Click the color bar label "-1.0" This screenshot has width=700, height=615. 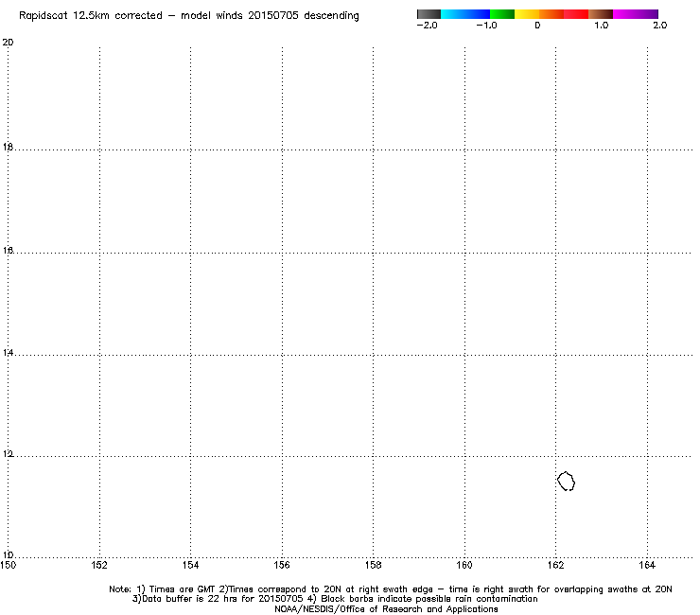point(486,26)
